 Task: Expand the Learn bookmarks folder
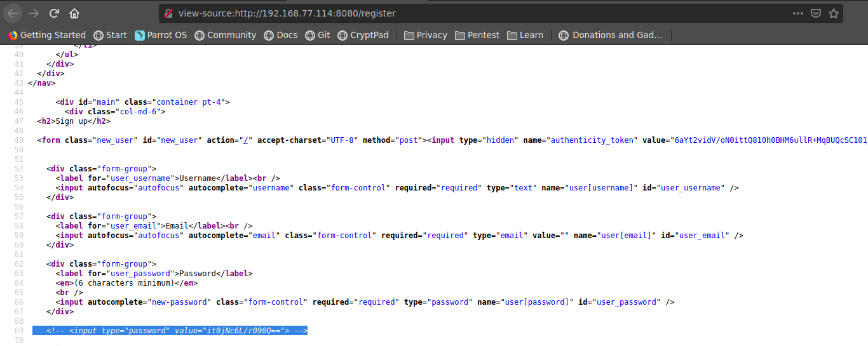(x=525, y=35)
